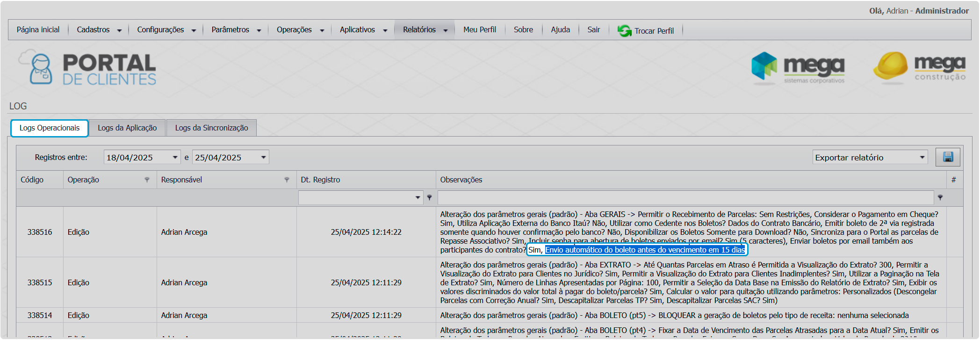Open Meu Perfil menu item

[x=480, y=30]
